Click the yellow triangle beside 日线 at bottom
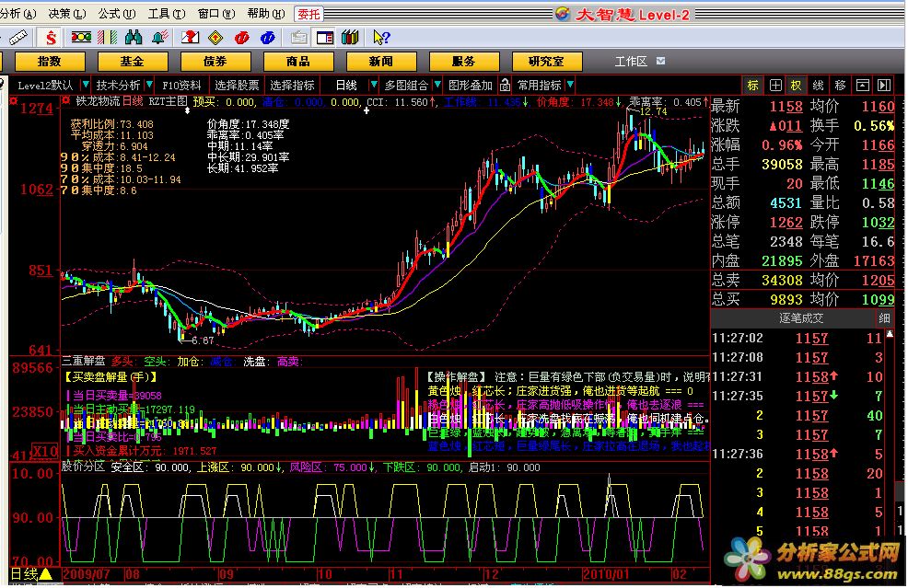Viewport: 908px width, 588px height. 46,574
